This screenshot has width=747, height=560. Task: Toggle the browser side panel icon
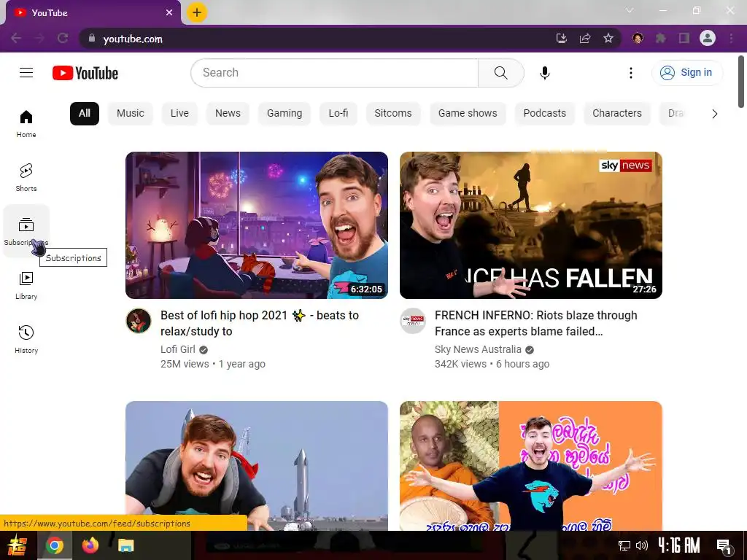(684, 38)
